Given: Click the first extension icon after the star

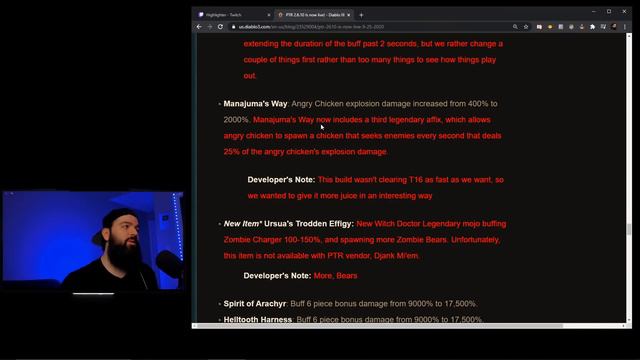Looking at the screenshot, I should [539, 27].
